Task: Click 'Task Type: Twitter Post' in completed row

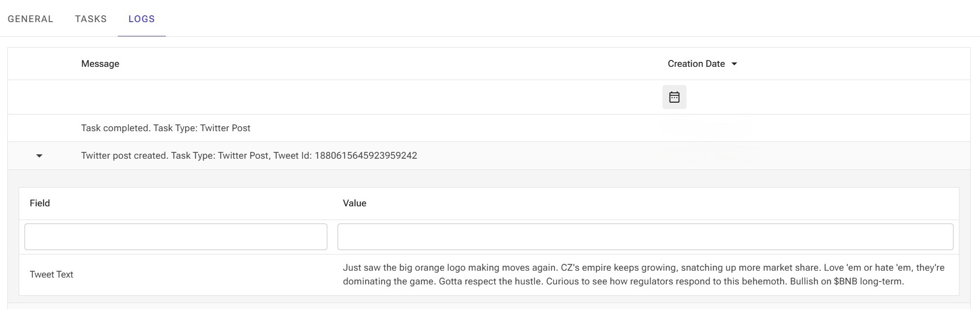Action: tap(202, 128)
